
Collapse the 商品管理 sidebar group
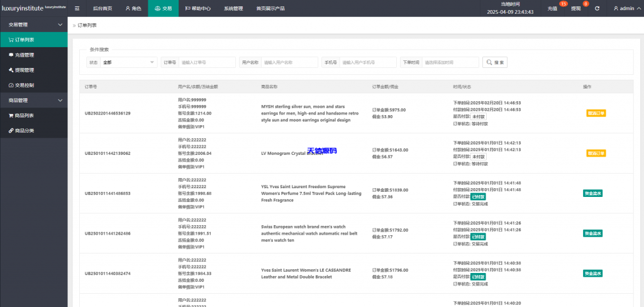pyautogui.click(x=34, y=100)
